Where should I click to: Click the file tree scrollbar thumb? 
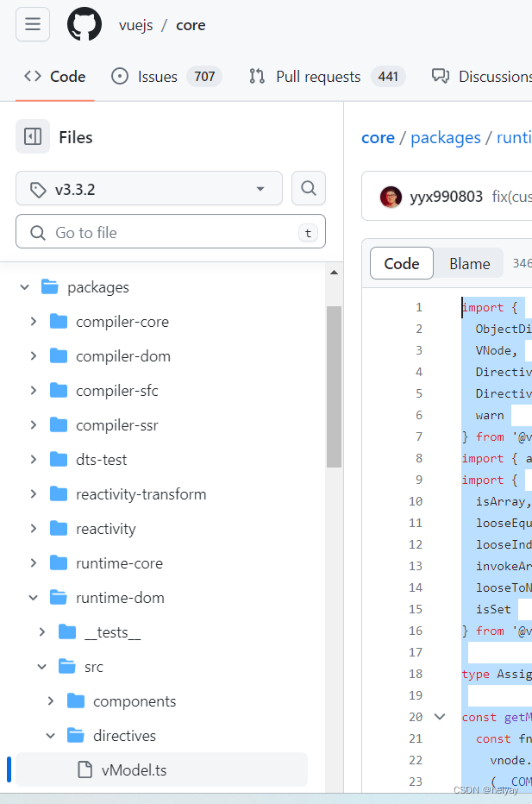coord(335,386)
